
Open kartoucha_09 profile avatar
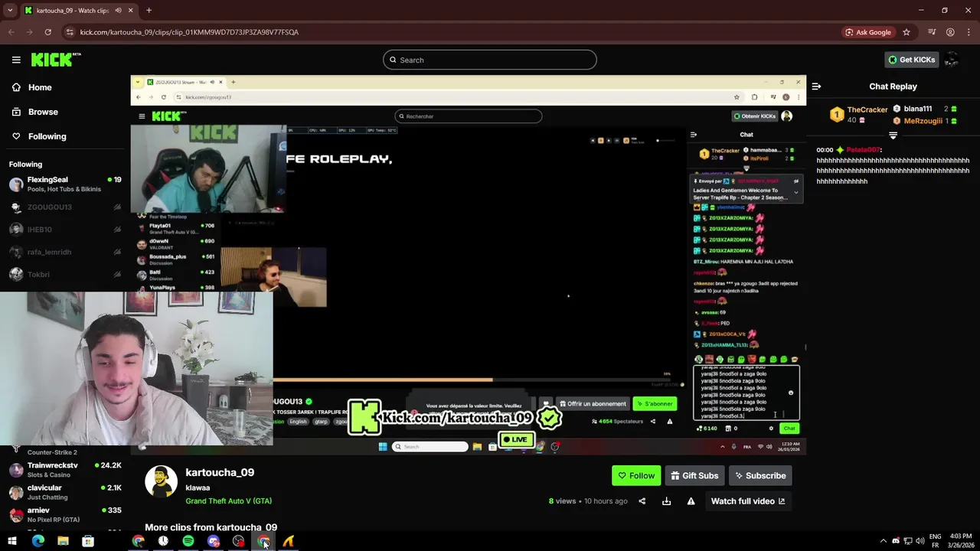click(161, 481)
